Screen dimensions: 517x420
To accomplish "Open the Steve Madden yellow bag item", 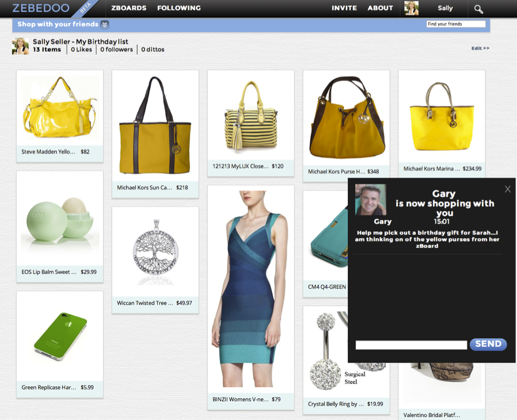I will [60, 109].
